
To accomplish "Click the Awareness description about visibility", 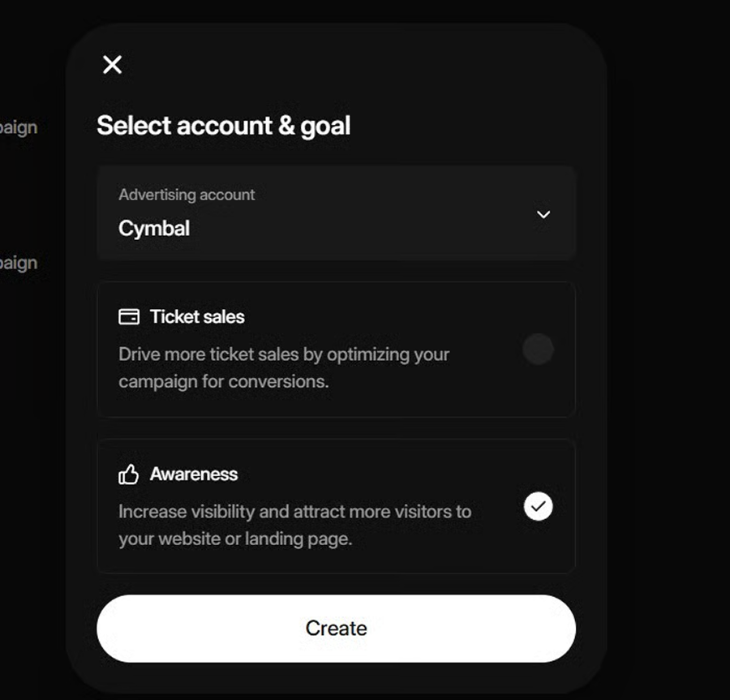I will click(294, 512).
